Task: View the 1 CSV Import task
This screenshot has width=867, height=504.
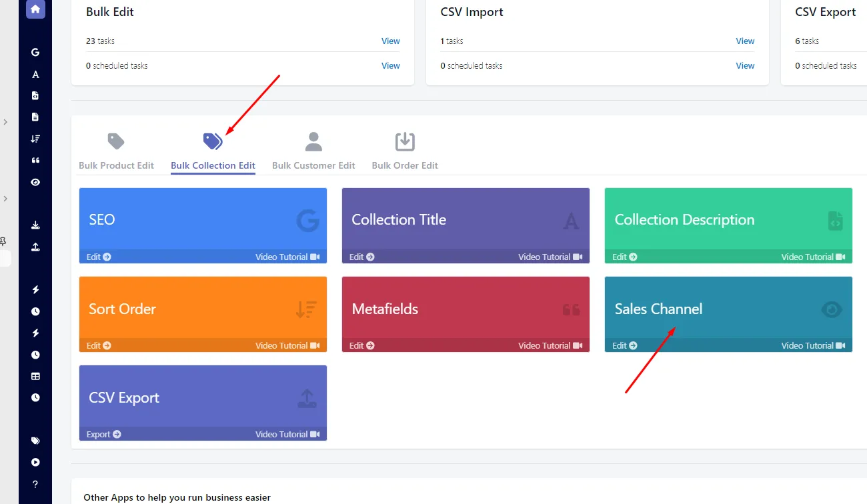Action: [x=745, y=41]
